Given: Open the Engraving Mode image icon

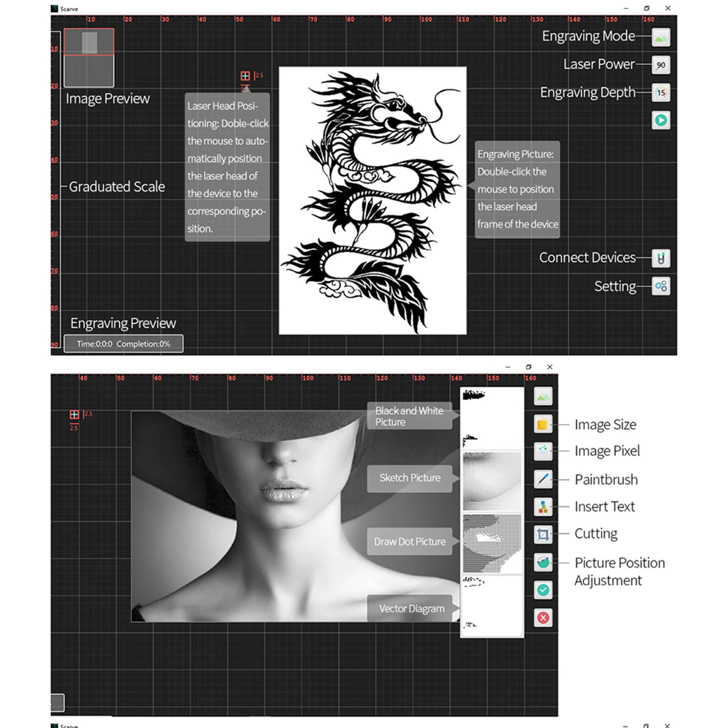Looking at the screenshot, I should click(660, 37).
